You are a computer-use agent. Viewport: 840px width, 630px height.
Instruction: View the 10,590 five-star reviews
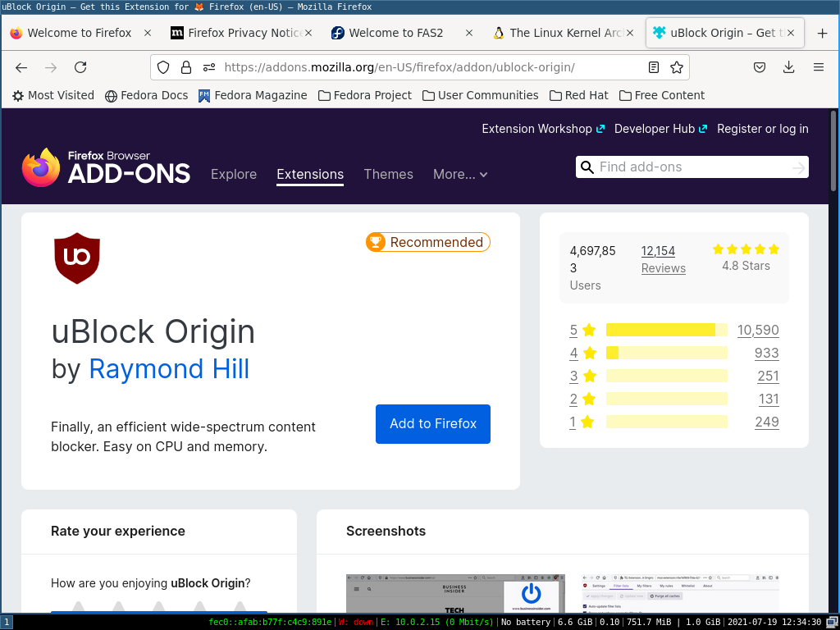(758, 330)
